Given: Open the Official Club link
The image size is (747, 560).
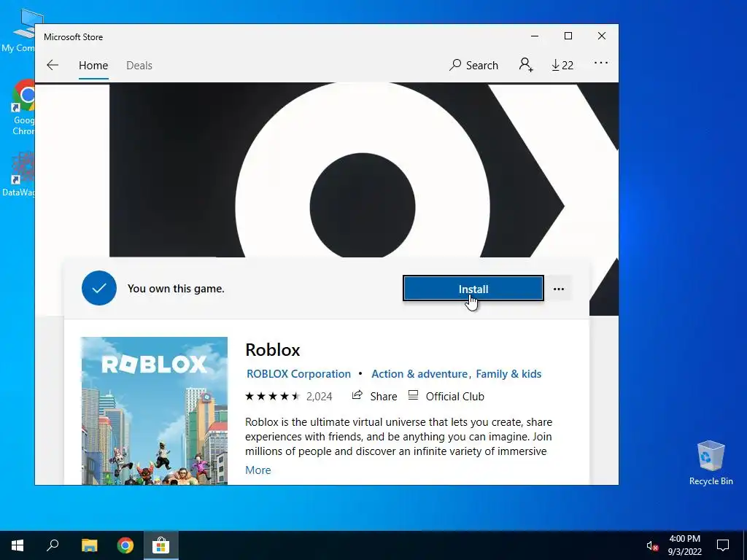Looking at the screenshot, I should (446, 396).
